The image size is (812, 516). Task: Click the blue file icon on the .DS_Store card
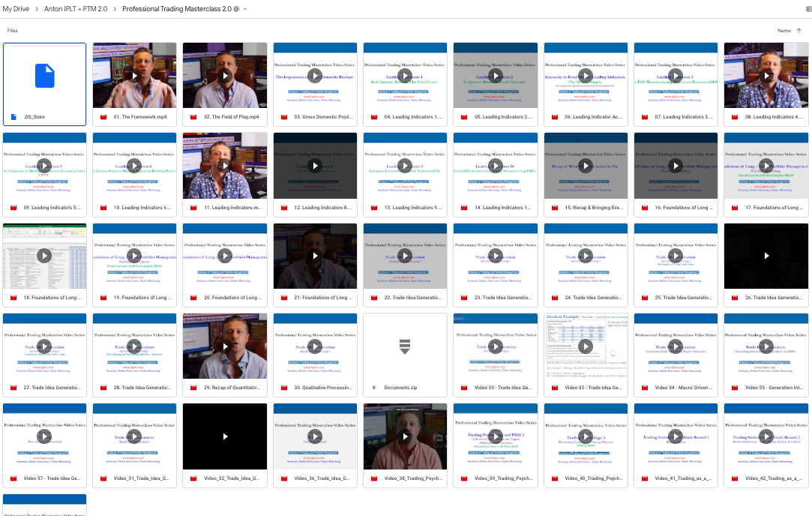coord(43,75)
